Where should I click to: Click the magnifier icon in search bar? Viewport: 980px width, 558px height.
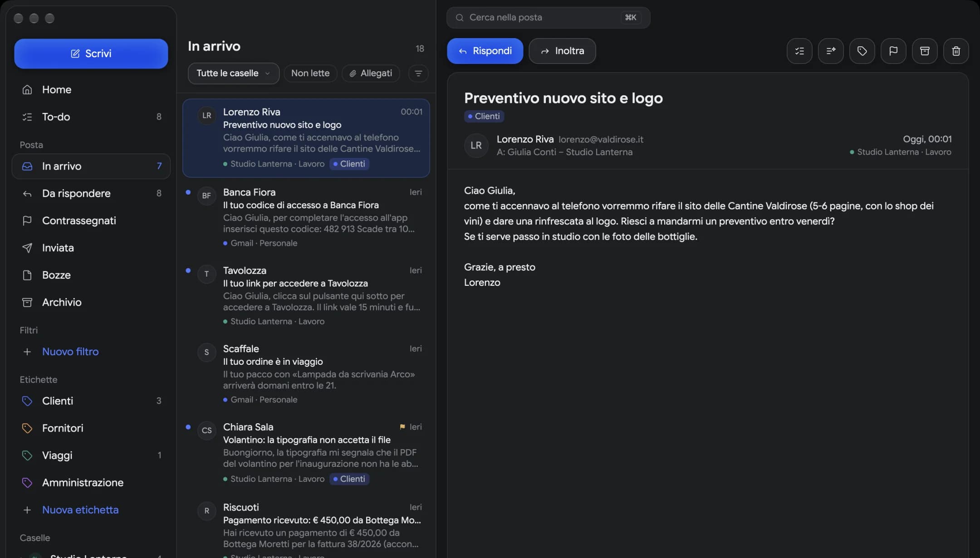459,17
